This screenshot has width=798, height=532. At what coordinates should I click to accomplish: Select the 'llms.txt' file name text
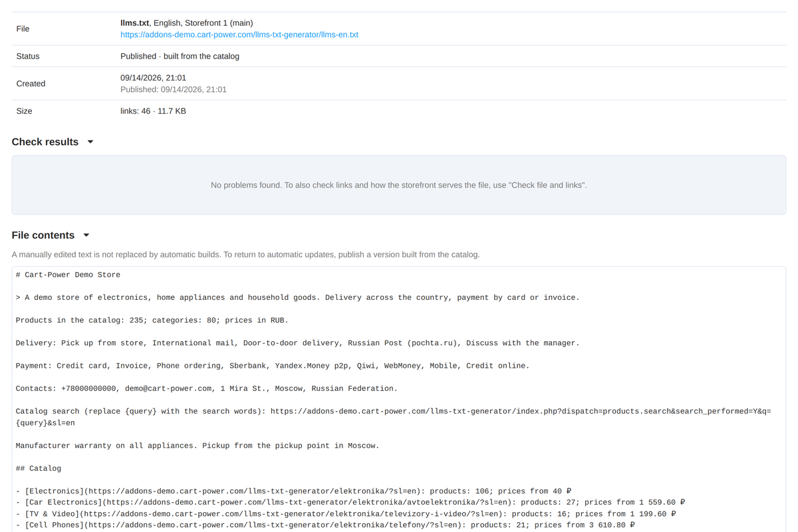(x=135, y=23)
